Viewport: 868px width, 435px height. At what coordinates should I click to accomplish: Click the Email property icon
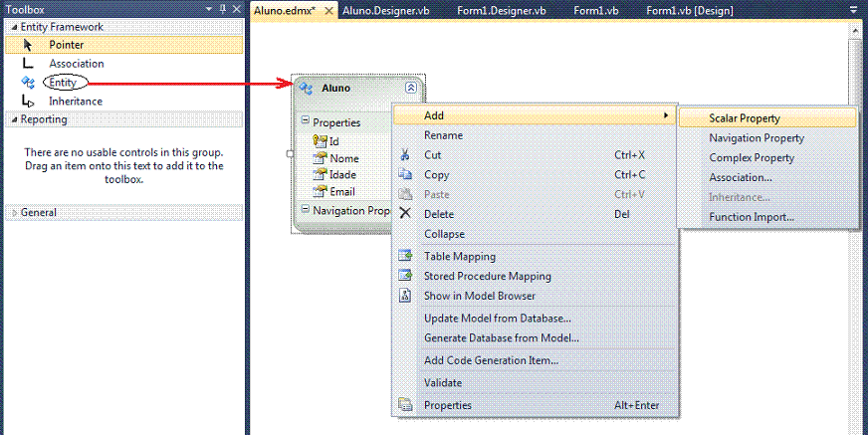point(321,191)
